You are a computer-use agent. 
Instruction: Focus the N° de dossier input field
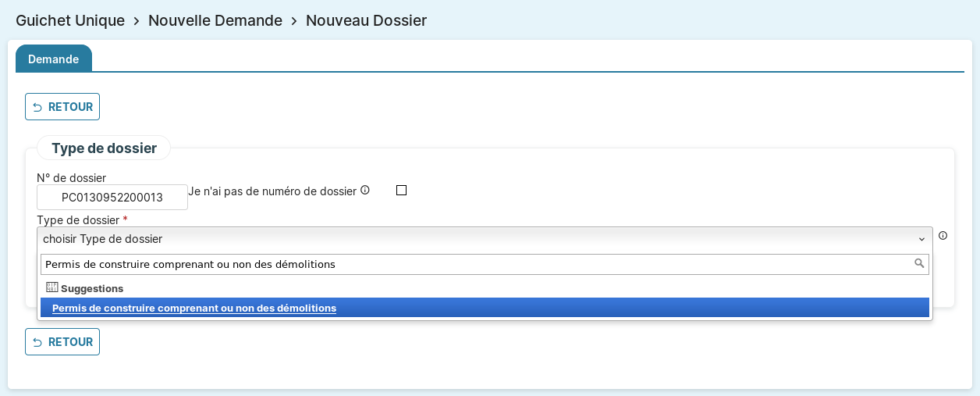tap(112, 198)
